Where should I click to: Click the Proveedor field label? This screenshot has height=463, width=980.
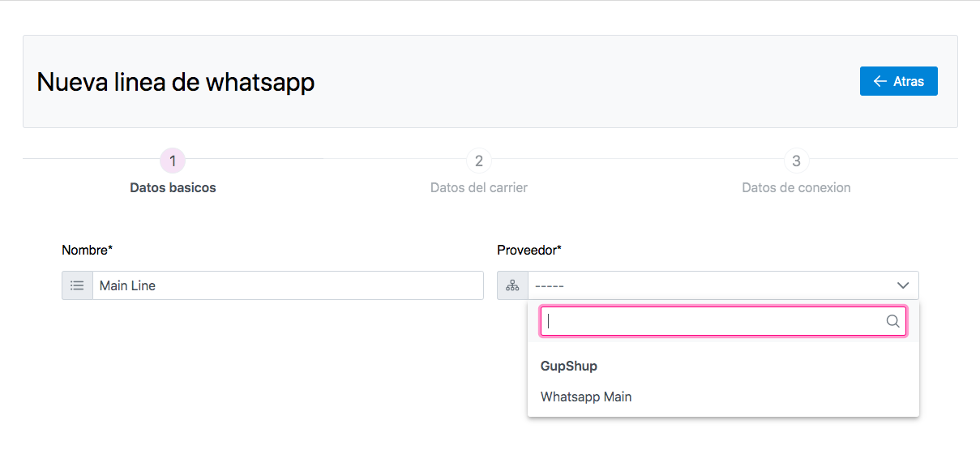(x=529, y=250)
